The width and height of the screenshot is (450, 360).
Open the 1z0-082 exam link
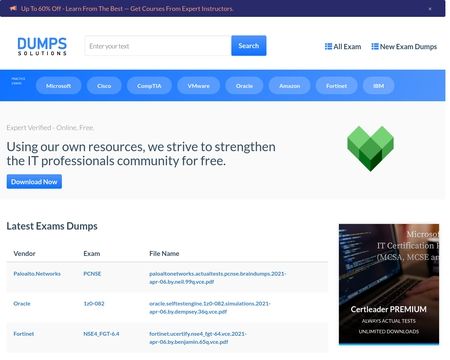tap(94, 304)
